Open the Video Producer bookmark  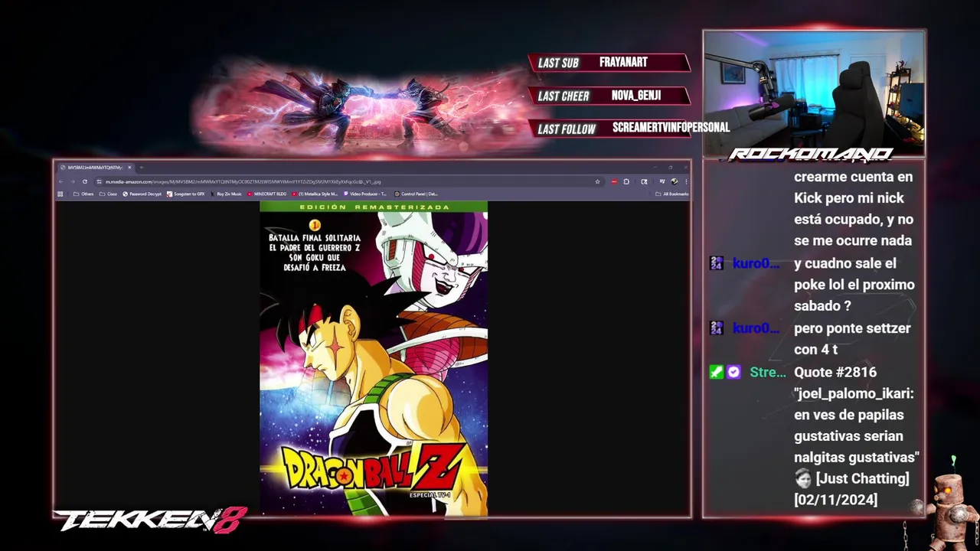click(364, 194)
